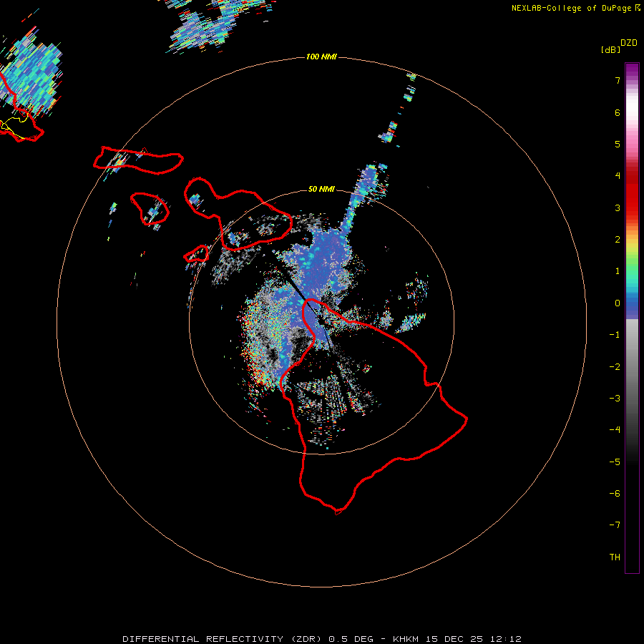
Task: Click the -3 value on the color scale
Action: pyautogui.click(x=615, y=399)
